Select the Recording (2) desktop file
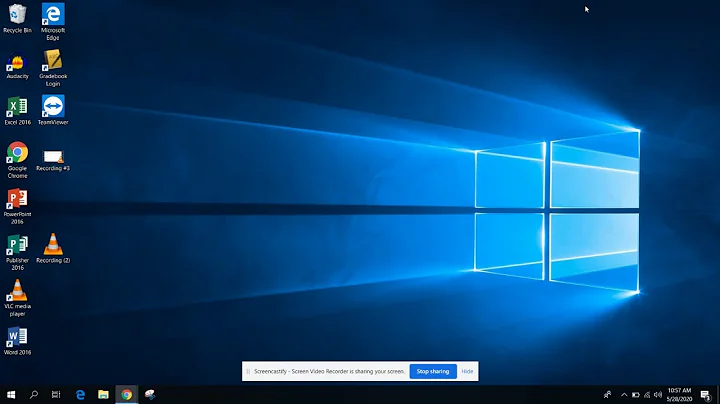Image resolution: width=720 pixels, height=404 pixels. 53,248
